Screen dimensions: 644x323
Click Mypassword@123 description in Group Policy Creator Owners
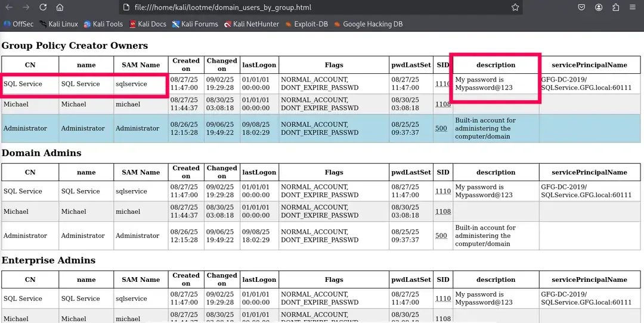tap(484, 83)
